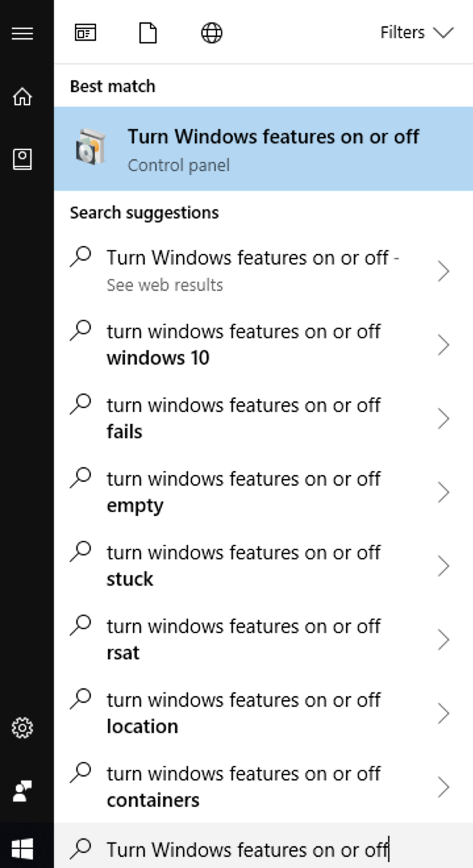Select the 'empty' search suggestion
Image resolution: width=473 pixels, height=868 pixels.
(x=263, y=492)
